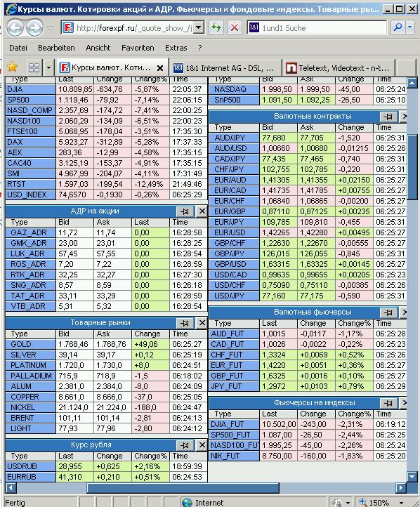Click the horizontal scrollbar thumb
Image resolution: width=420 pixels, height=507 pixels.
coord(183,487)
